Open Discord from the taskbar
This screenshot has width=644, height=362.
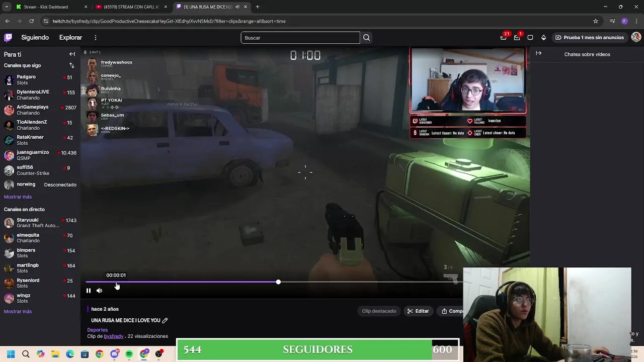tap(114, 354)
